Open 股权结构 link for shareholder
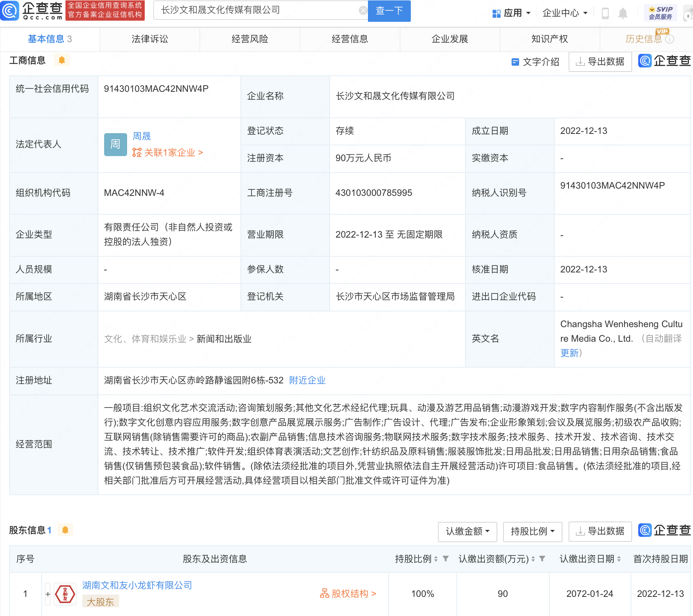The height and width of the screenshot is (616, 693). click(348, 593)
